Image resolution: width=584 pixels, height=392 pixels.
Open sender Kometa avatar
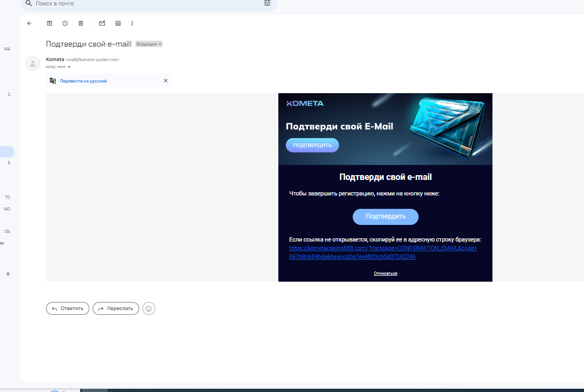33,63
